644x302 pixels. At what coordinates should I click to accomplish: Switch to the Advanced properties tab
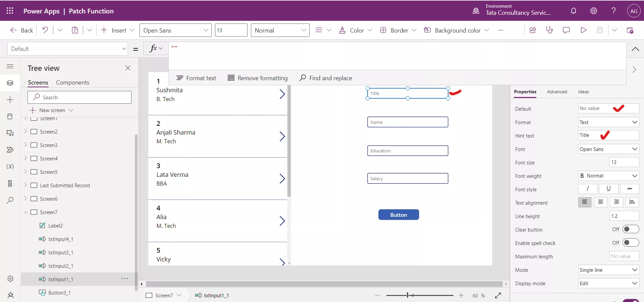557,92
